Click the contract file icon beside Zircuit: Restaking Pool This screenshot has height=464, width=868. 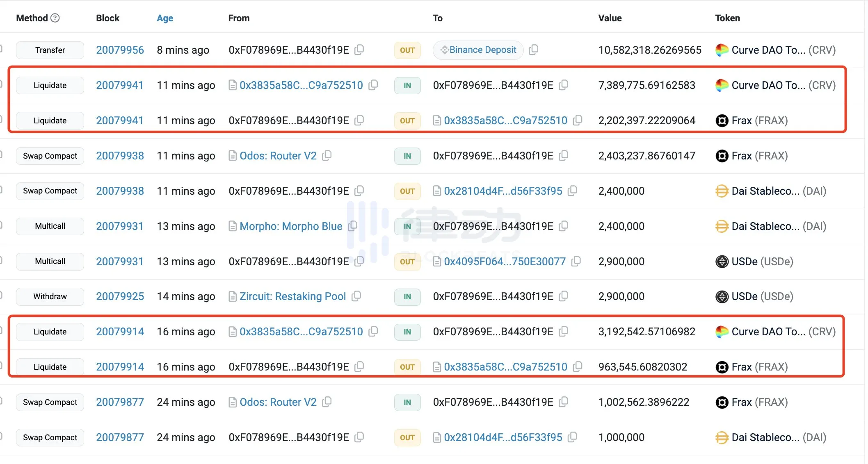point(233,296)
